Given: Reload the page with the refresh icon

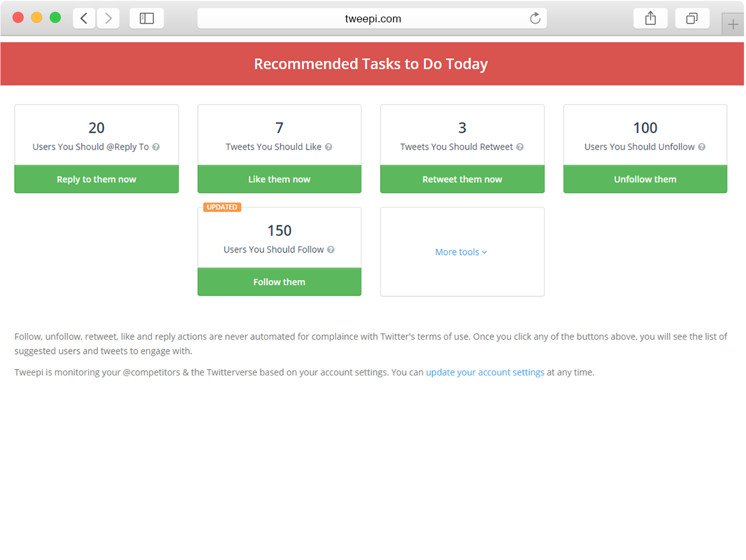Looking at the screenshot, I should (x=535, y=19).
